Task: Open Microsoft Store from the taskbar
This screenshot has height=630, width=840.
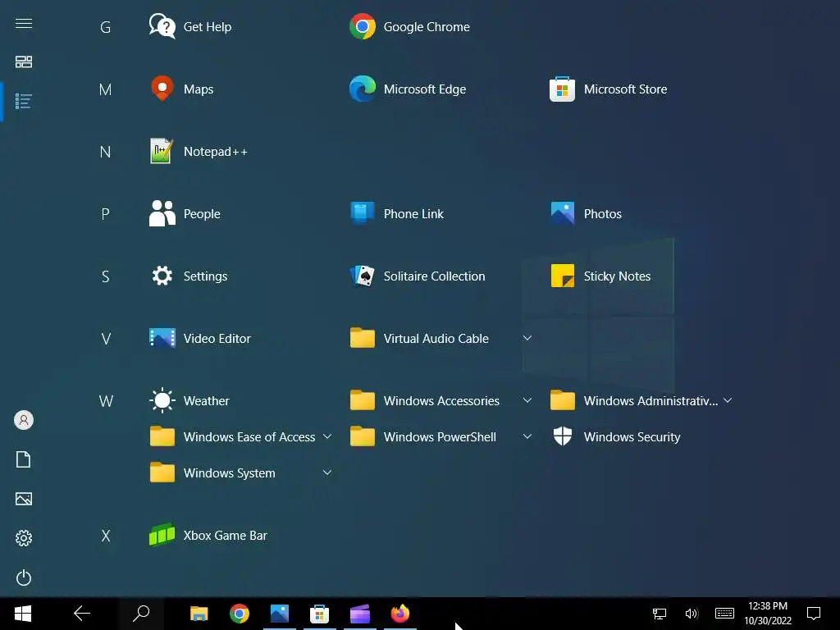Action: pos(319,614)
